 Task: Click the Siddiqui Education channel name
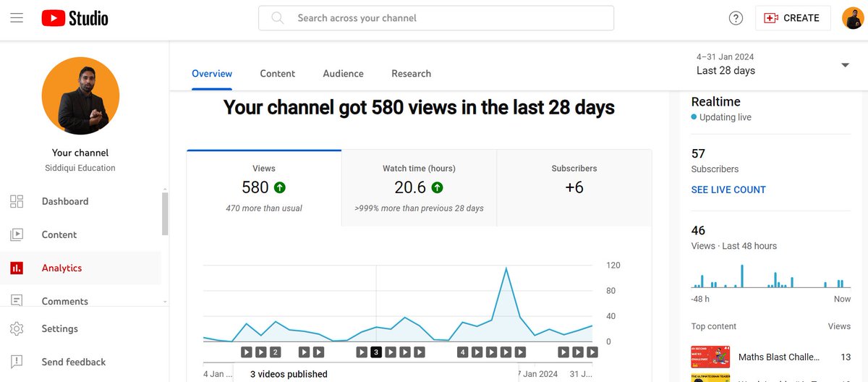80,168
